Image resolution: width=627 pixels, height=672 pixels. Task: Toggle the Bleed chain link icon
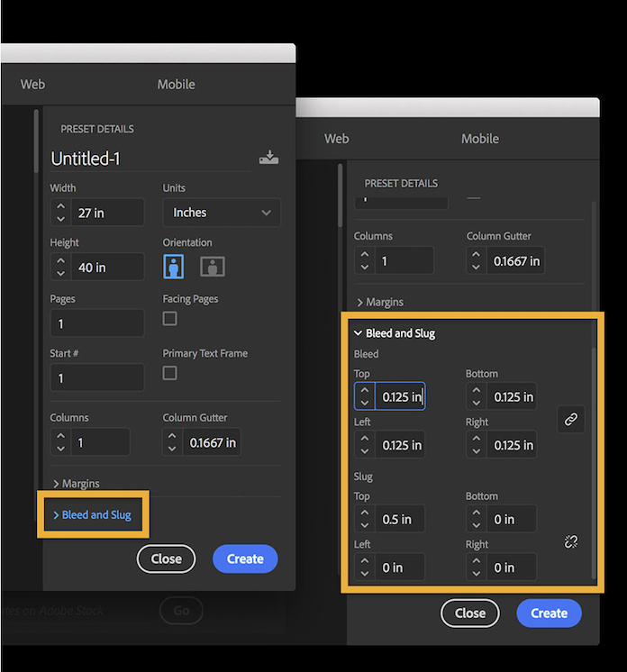point(570,420)
